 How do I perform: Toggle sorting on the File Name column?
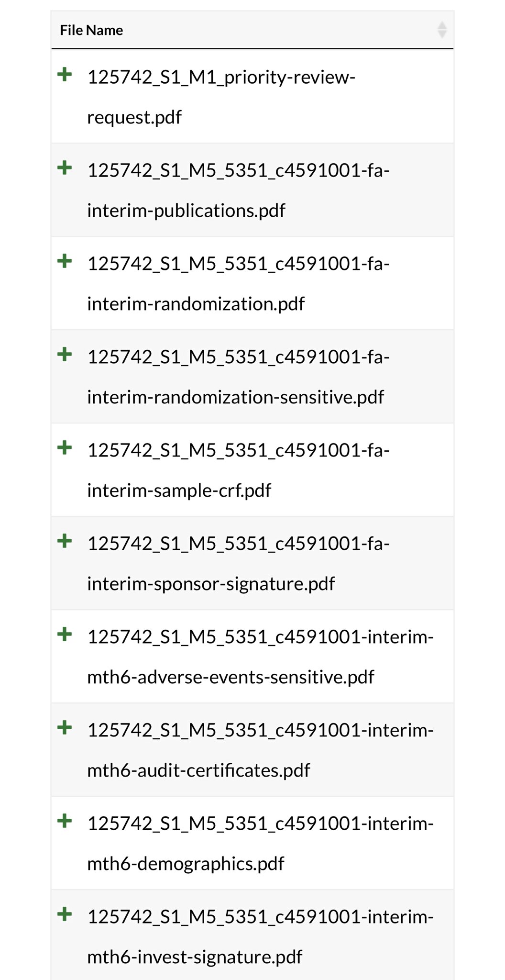pos(92,30)
